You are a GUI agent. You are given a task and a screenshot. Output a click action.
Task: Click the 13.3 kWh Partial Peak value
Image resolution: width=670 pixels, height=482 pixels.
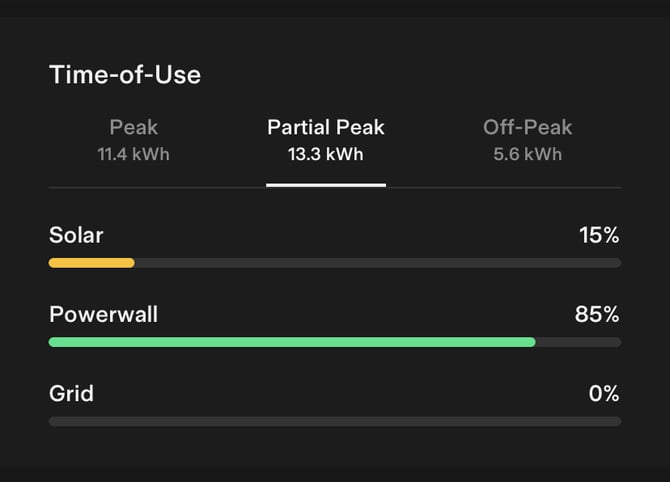(325, 154)
